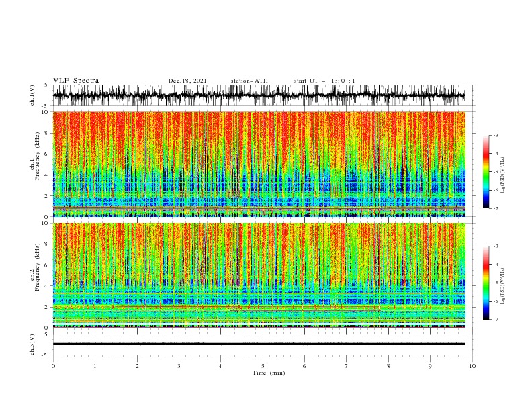Click the 'Time (min)' axis title

coord(269,373)
